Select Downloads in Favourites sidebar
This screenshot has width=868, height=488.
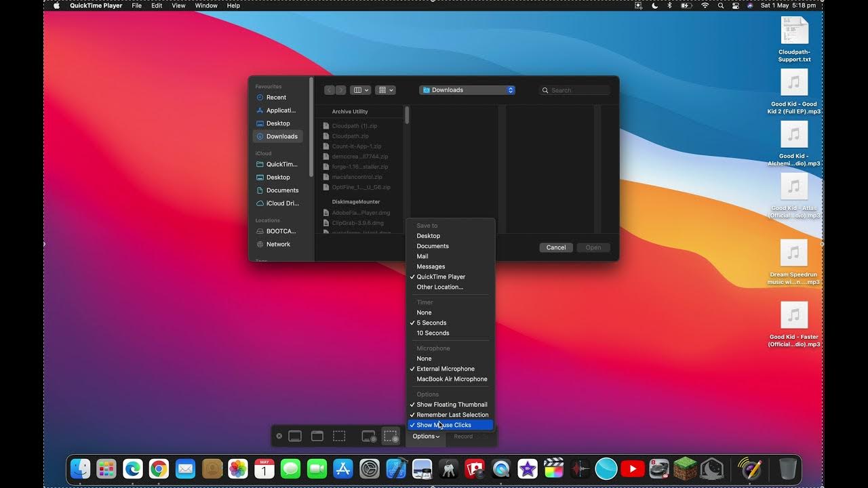[278, 136]
